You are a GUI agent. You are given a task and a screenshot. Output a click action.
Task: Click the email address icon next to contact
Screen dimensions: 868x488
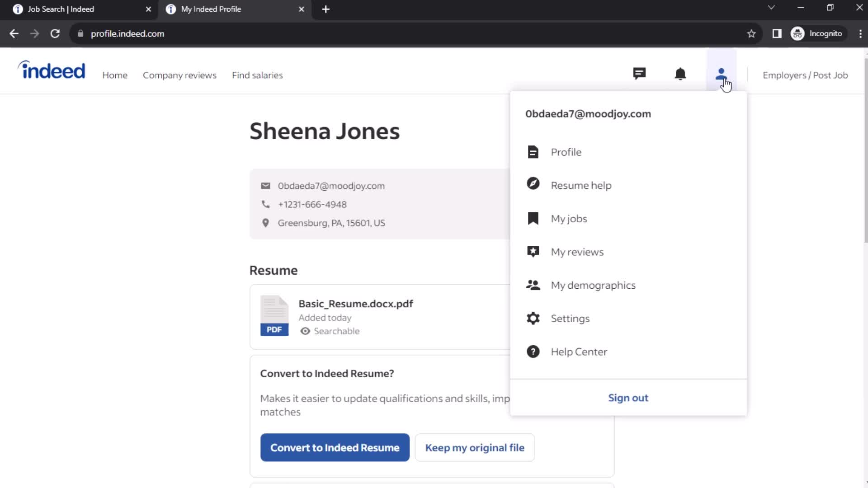265,185
